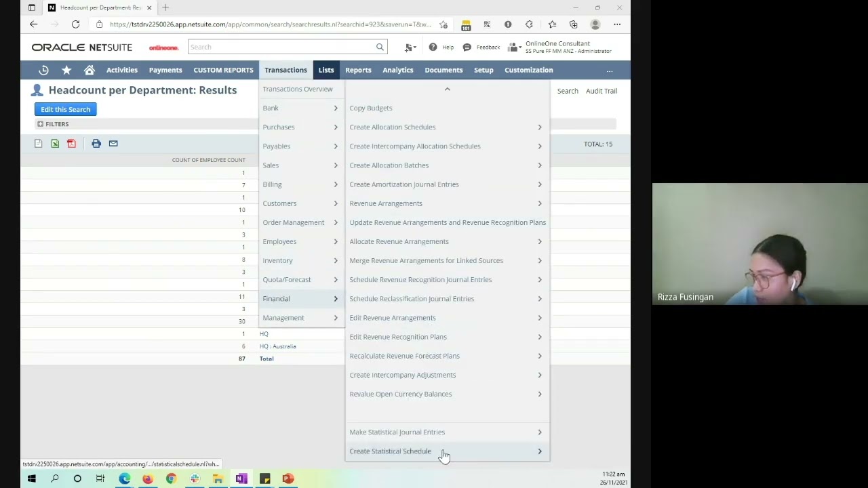
Task: Export results to Excel icon
Action: [x=55, y=144]
